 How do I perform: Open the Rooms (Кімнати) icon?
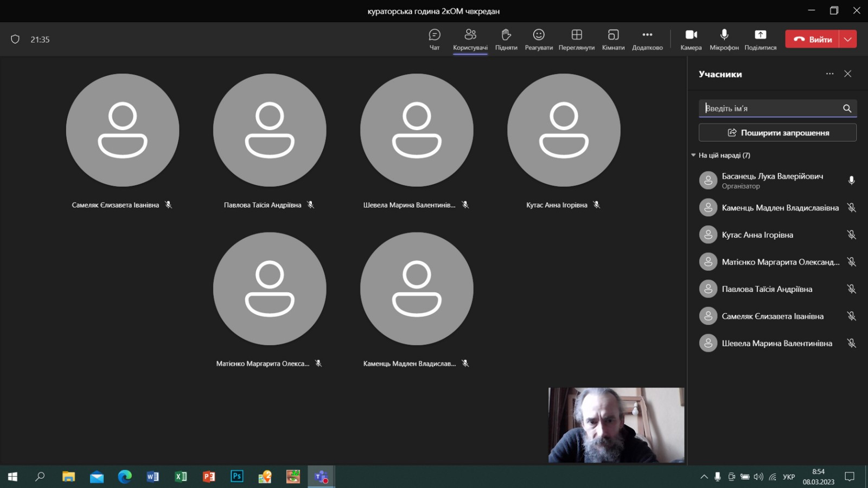[613, 35]
